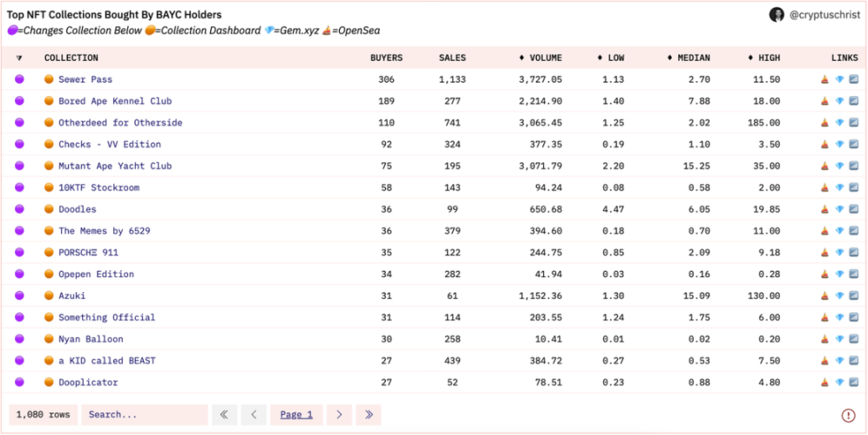This screenshot has height=435, width=868.
Task: Jump to the last page with the double arrow
Action: click(x=368, y=415)
